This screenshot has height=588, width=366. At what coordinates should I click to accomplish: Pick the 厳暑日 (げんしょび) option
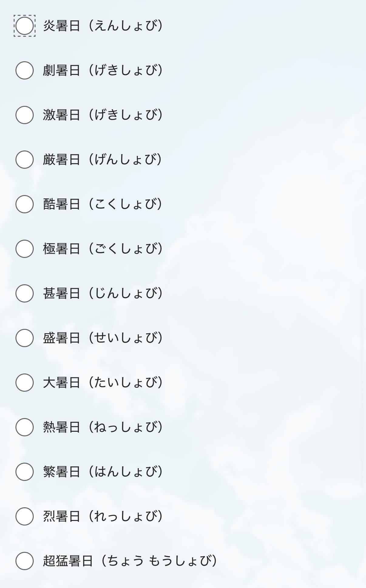[24, 160]
